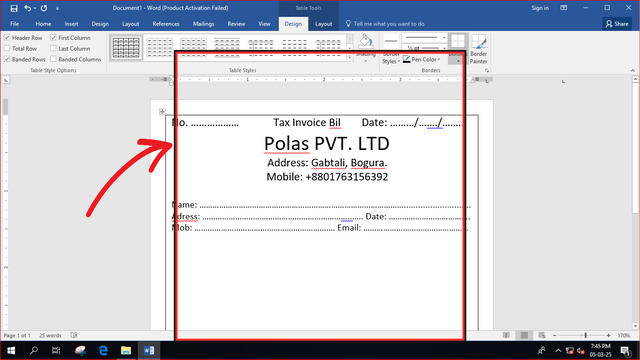640x360 pixels.
Task: Switch to Print Layout view
Action: coord(524,336)
